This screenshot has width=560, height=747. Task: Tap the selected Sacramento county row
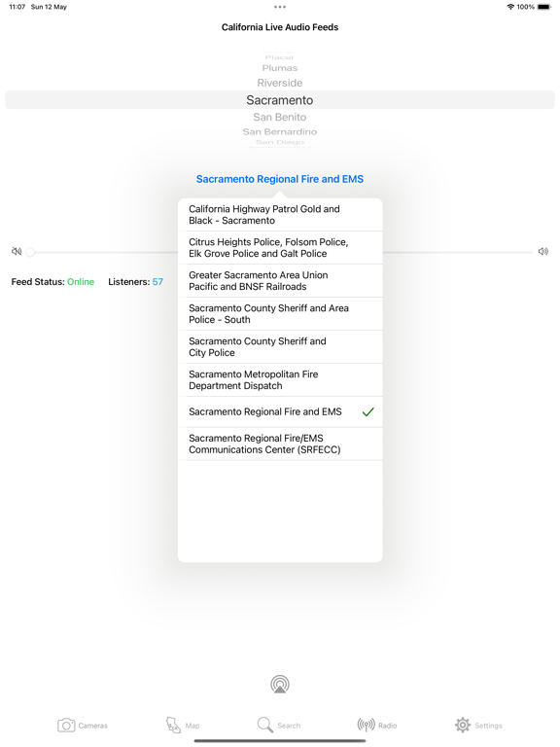point(280,100)
